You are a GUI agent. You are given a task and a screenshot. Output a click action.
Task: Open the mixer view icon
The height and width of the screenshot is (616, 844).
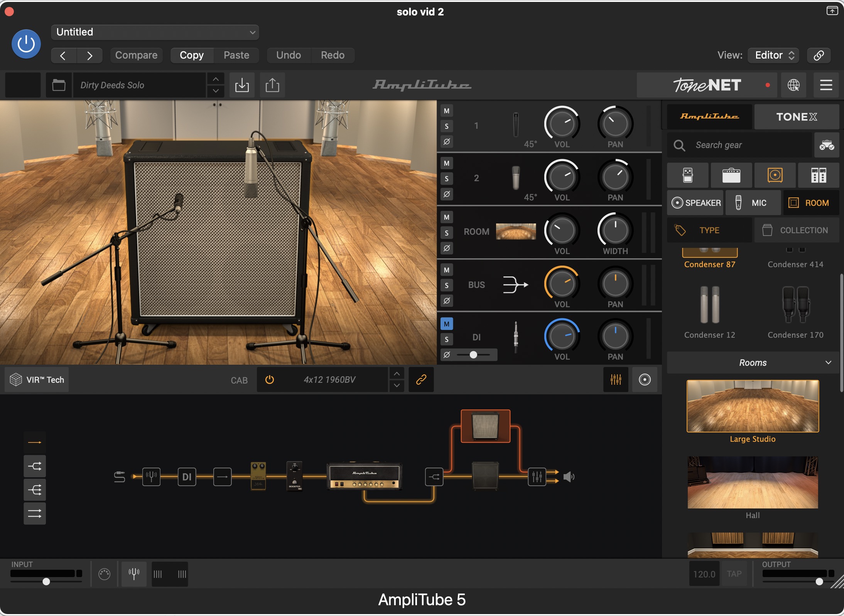[616, 380]
